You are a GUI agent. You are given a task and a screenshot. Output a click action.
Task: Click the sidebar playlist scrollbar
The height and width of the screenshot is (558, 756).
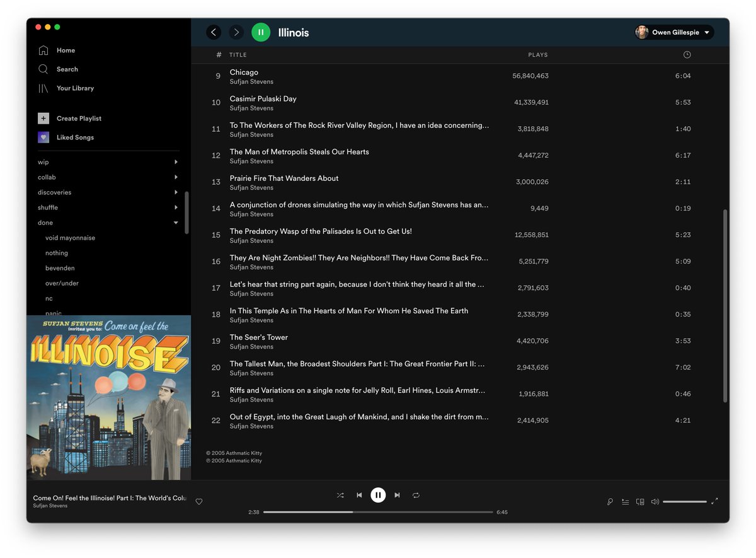(x=186, y=212)
